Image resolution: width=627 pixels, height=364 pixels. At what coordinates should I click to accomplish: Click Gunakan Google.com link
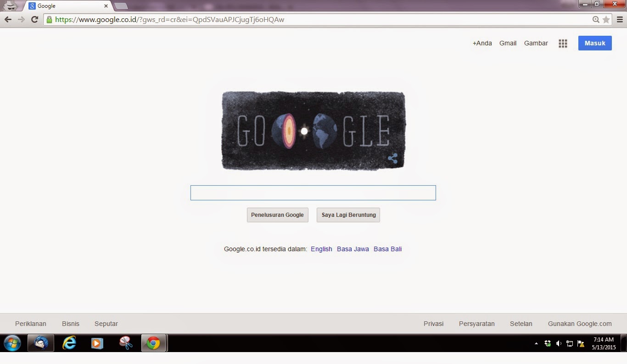pyautogui.click(x=580, y=324)
